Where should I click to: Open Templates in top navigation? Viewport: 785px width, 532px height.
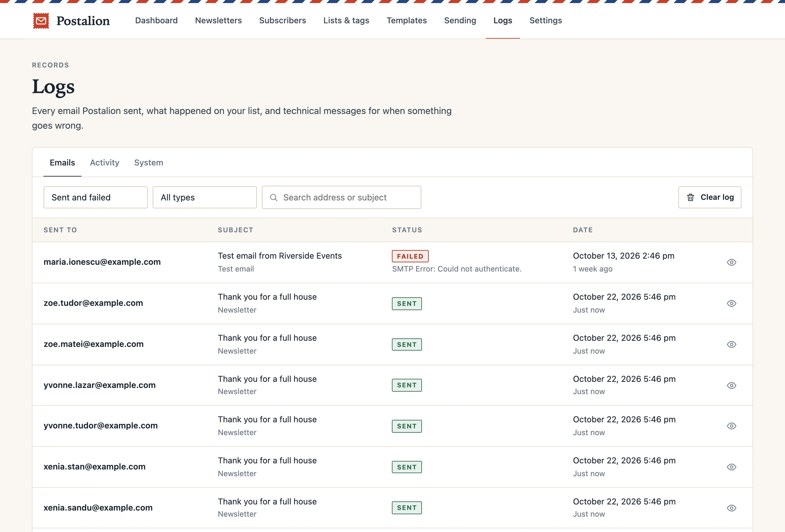[407, 21]
